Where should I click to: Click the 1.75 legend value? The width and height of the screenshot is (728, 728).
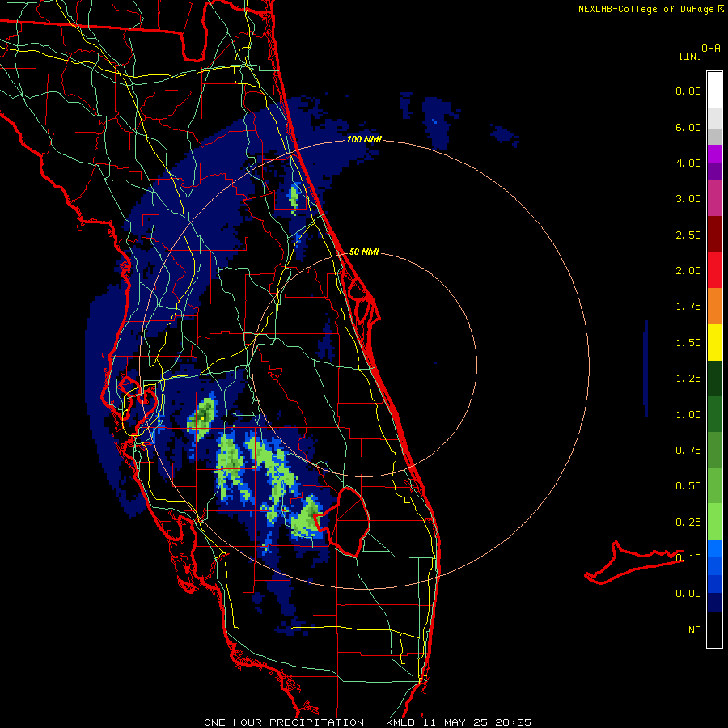tap(688, 307)
